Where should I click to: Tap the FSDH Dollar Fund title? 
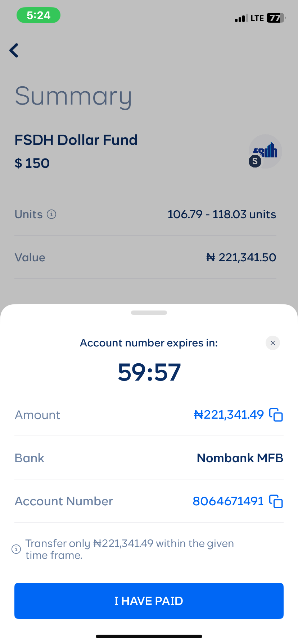76,140
